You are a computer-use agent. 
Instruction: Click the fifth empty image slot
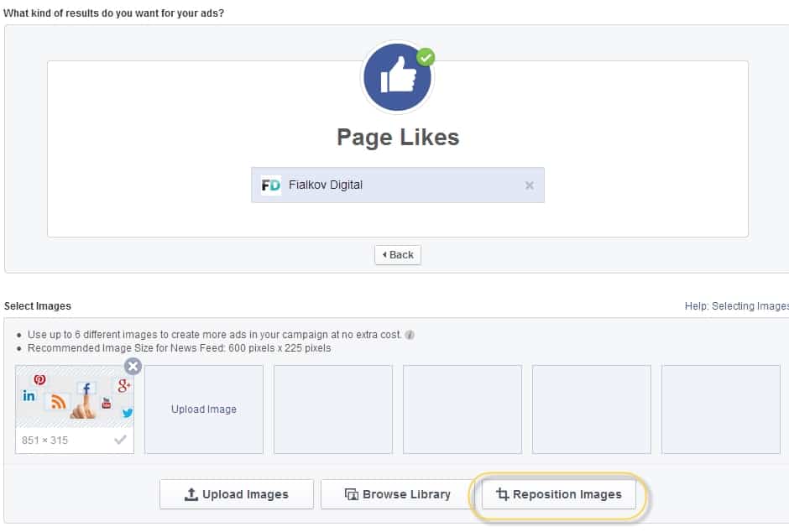[x=592, y=409]
